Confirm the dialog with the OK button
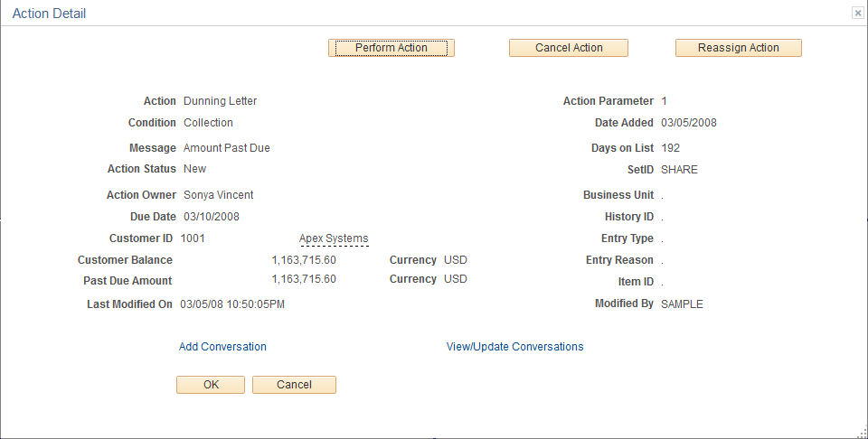This screenshot has width=868, height=439. tap(211, 385)
